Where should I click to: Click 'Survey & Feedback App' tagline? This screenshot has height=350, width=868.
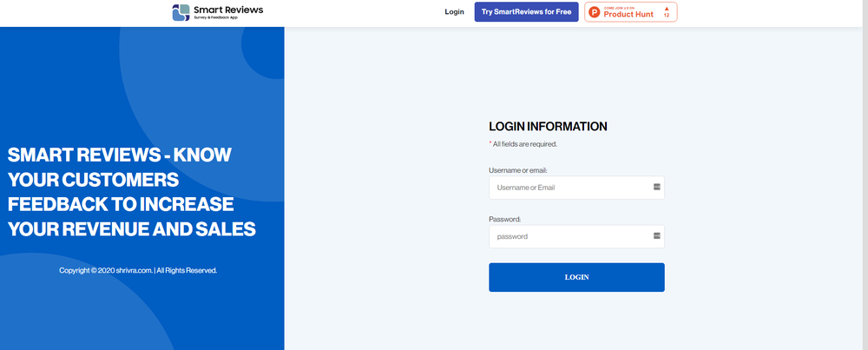(215, 18)
